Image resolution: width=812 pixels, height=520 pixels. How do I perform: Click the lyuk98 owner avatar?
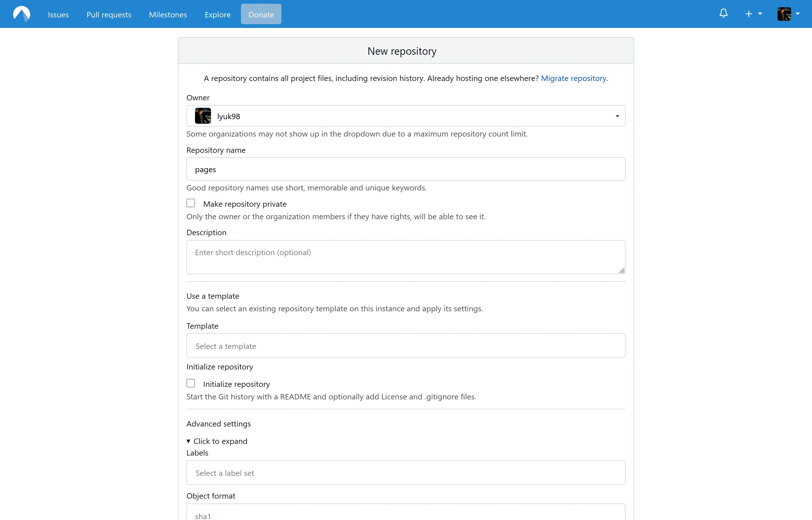point(203,116)
